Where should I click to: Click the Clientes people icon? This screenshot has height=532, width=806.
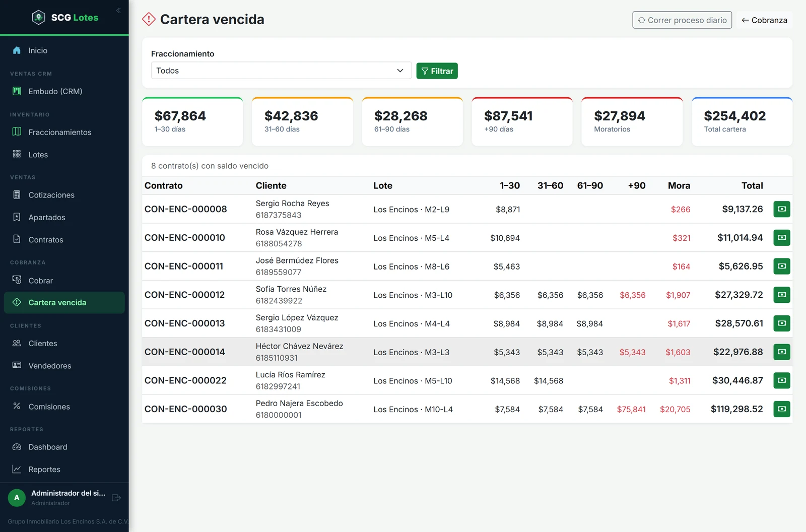17,343
